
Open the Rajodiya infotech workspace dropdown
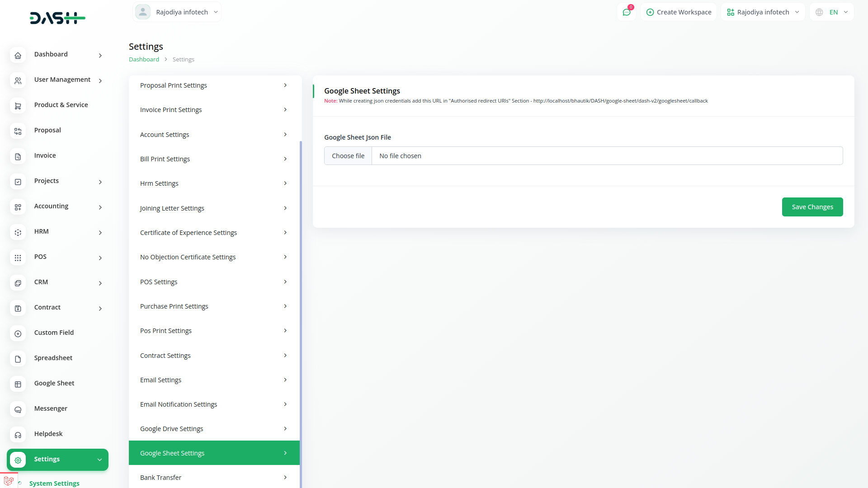pyautogui.click(x=763, y=12)
